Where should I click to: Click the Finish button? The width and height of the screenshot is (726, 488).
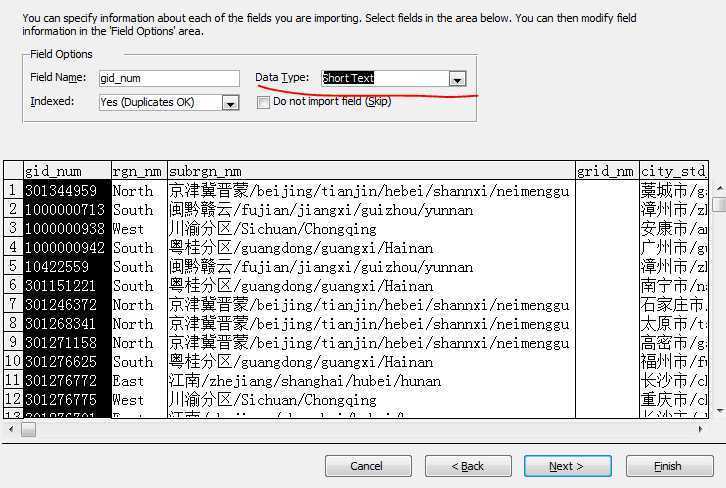pyautogui.click(x=670, y=466)
